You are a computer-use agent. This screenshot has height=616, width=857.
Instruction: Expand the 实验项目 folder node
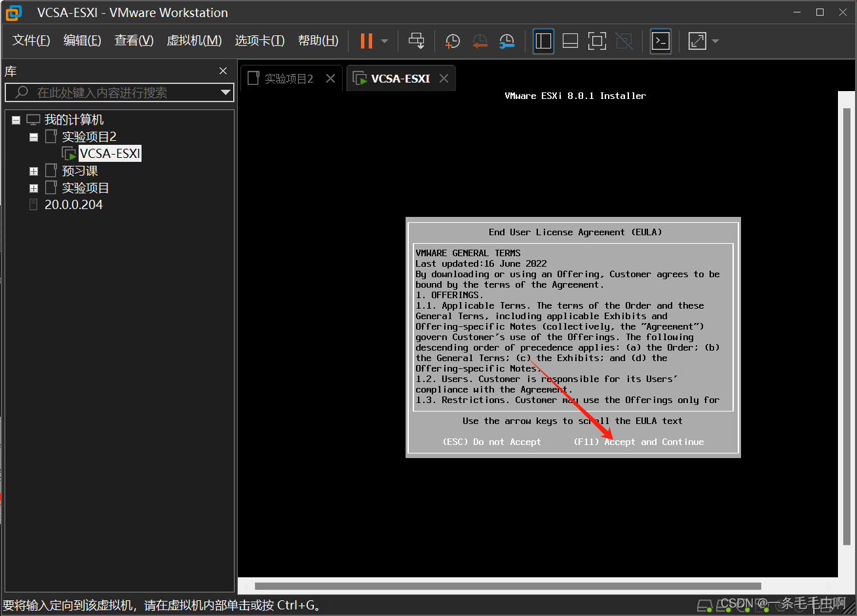coord(34,188)
